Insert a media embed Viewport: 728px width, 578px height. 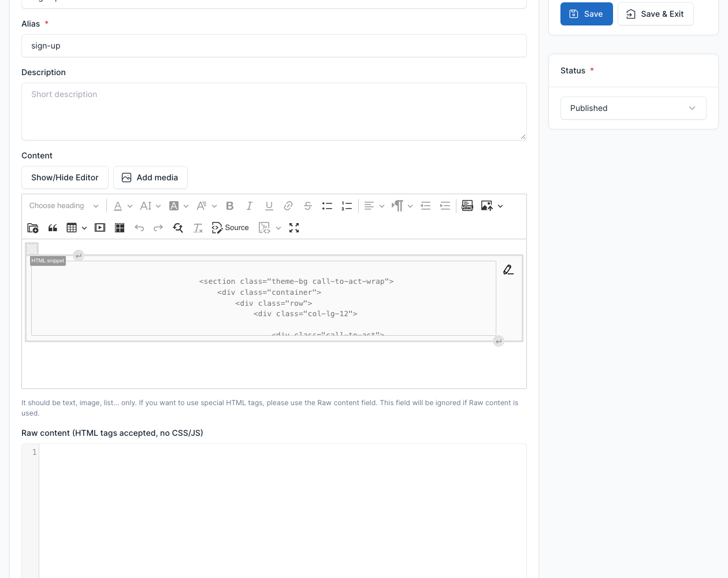point(100,228)
